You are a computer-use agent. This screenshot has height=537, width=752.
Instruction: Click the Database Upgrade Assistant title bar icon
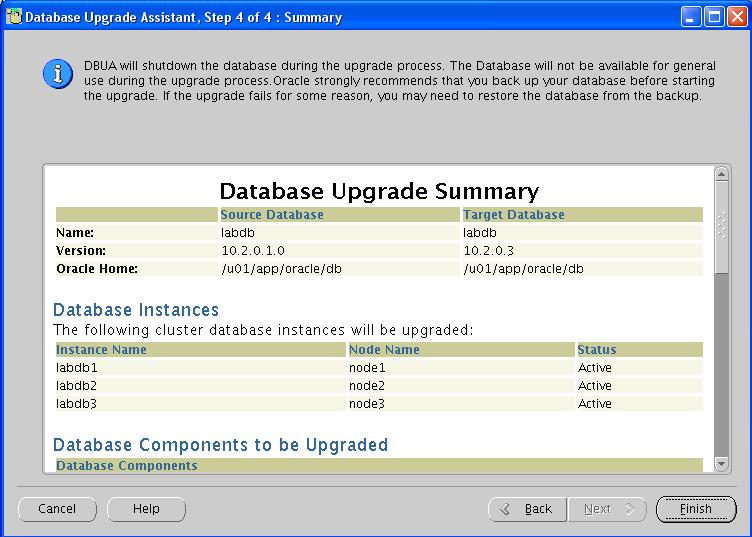[x=13, y=16]
